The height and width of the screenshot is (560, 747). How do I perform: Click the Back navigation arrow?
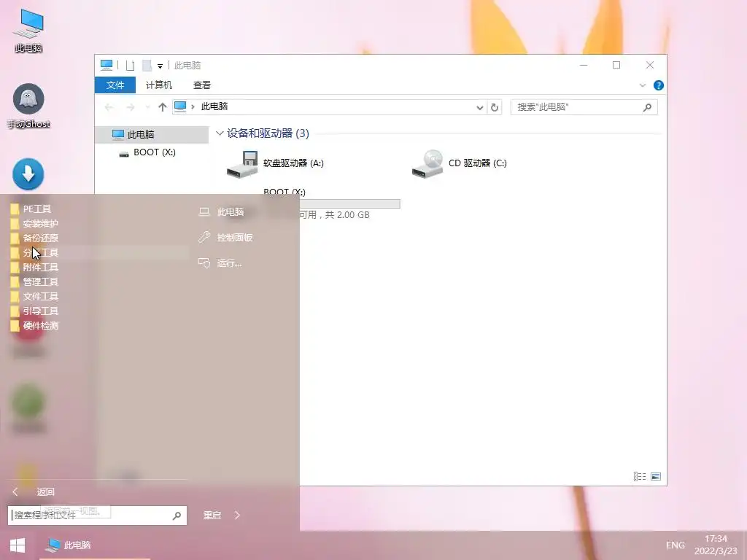point(109,107)
